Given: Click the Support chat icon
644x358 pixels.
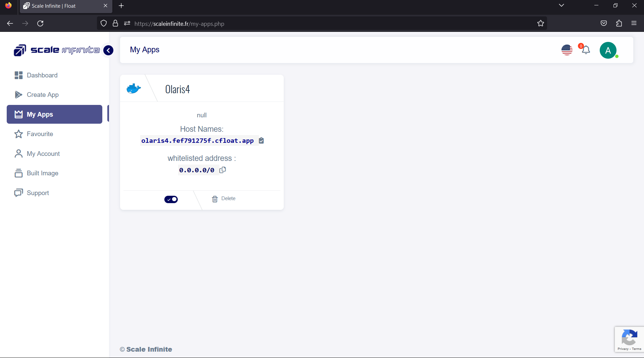Looking at the screenshot, I should (x=18, y=193).
